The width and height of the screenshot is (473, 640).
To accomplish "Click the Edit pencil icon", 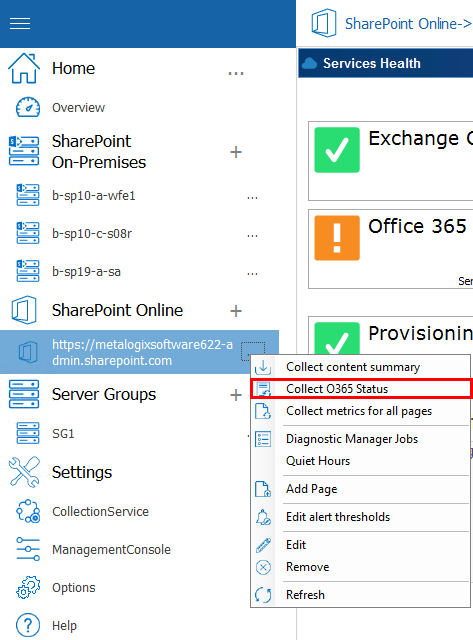I will coord(263,545).
